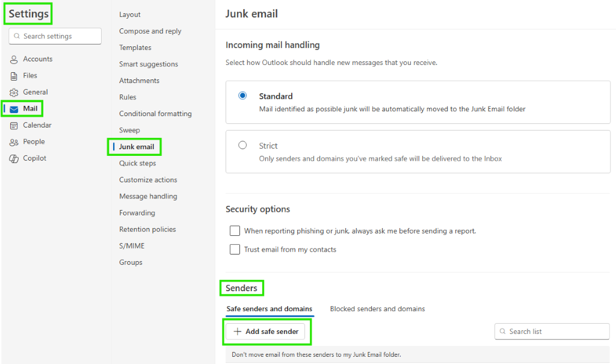This screenshot has height=364, width=616.
Task: Click the Search settings input field
Action: click(55, 36)
